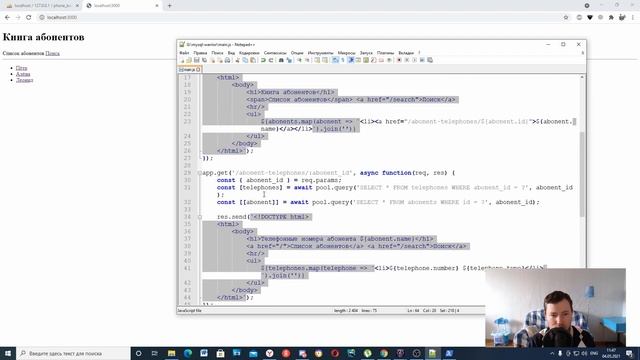Open Task View on the taskbar
This screenshot has width=640, height=360.
pos(155,353)
